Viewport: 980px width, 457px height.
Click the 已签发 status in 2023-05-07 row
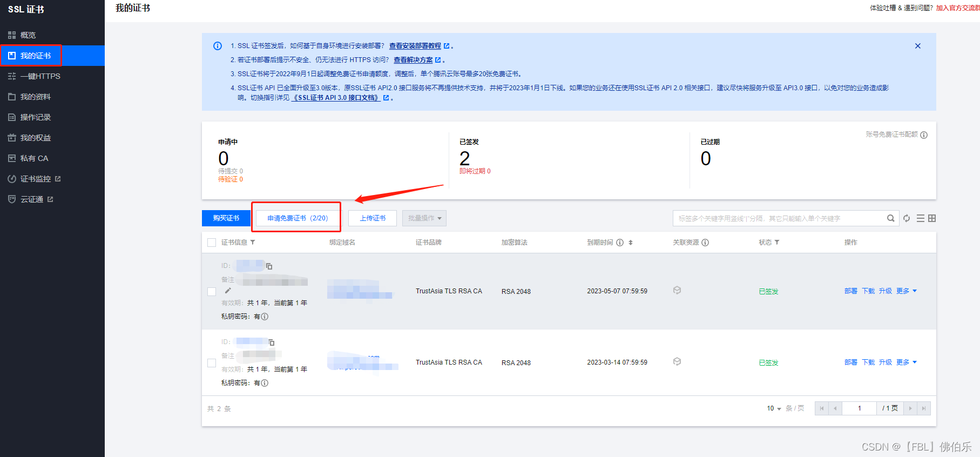pos(768,292)
